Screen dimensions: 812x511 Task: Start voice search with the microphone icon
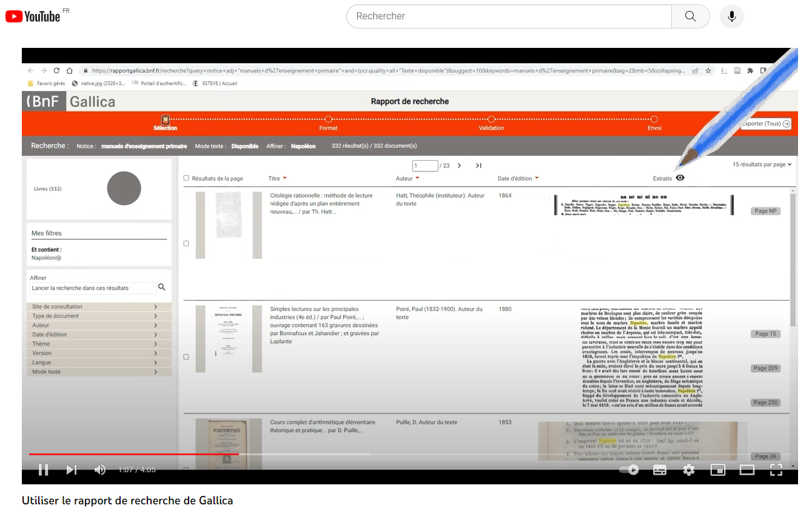[x=731, y=16]
